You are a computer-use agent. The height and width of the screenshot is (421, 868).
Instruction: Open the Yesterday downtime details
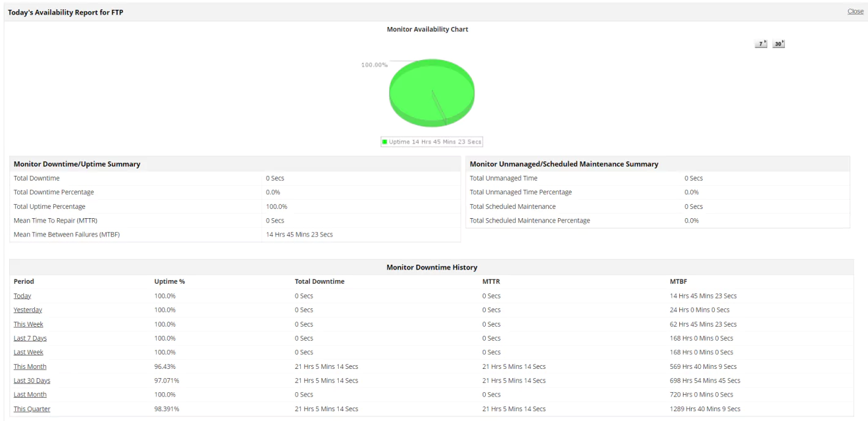pos(28,309)
